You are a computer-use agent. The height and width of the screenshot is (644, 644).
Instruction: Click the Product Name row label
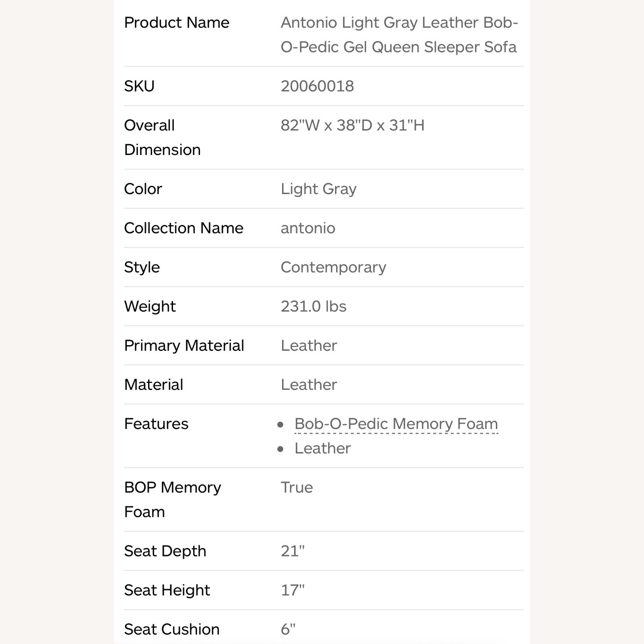[176, 23]
